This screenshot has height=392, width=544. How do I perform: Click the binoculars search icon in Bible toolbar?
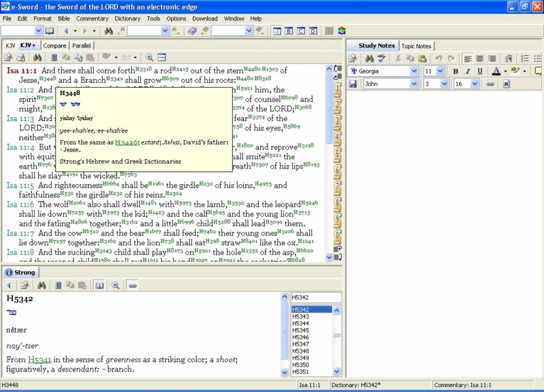[37, 58]
